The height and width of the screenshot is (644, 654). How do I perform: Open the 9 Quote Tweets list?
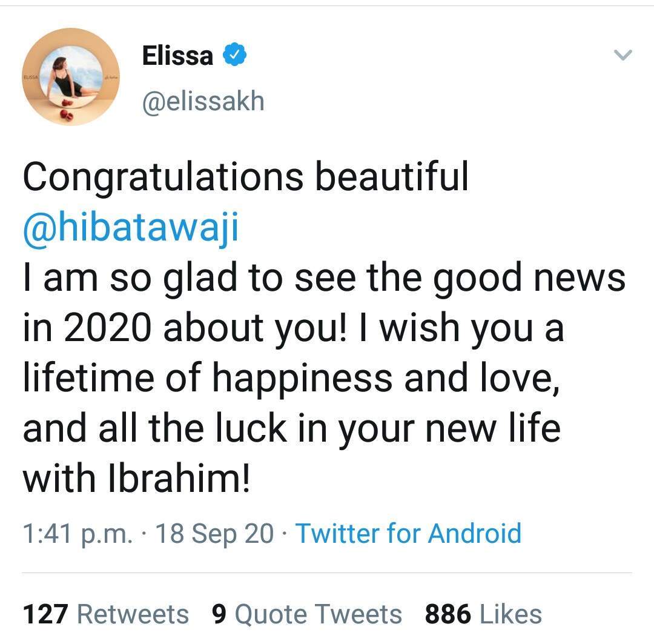coord(307,614)
